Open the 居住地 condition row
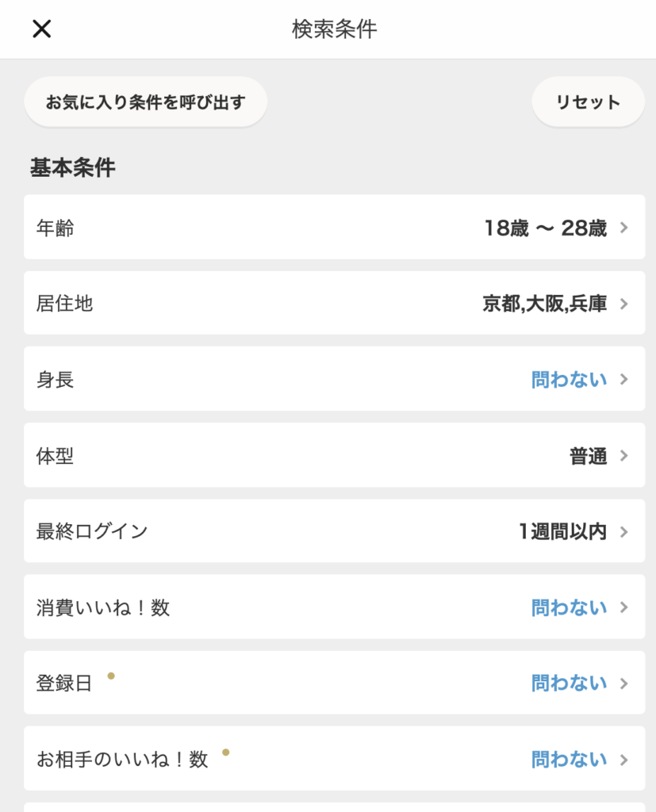This screenshot has width=656, height=812. [334, 303]
